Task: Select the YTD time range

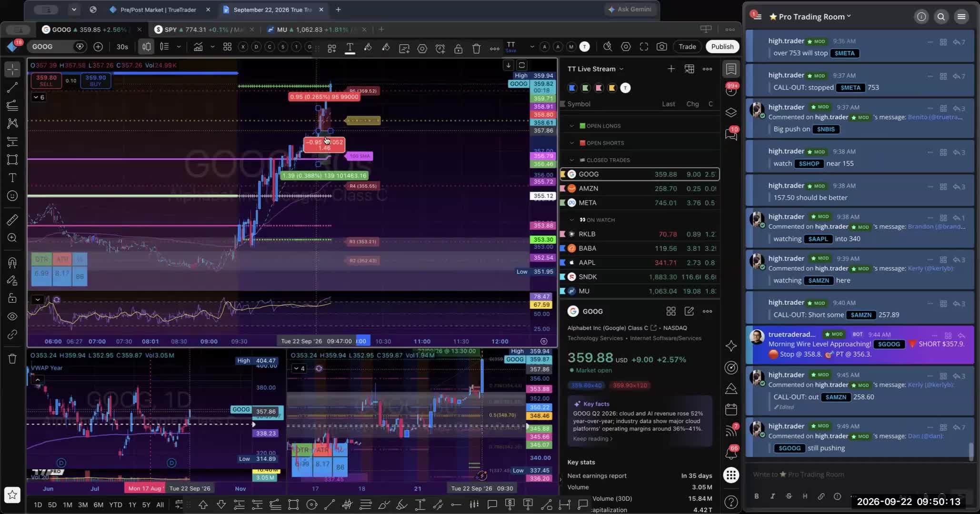Action: pos(115,505)
